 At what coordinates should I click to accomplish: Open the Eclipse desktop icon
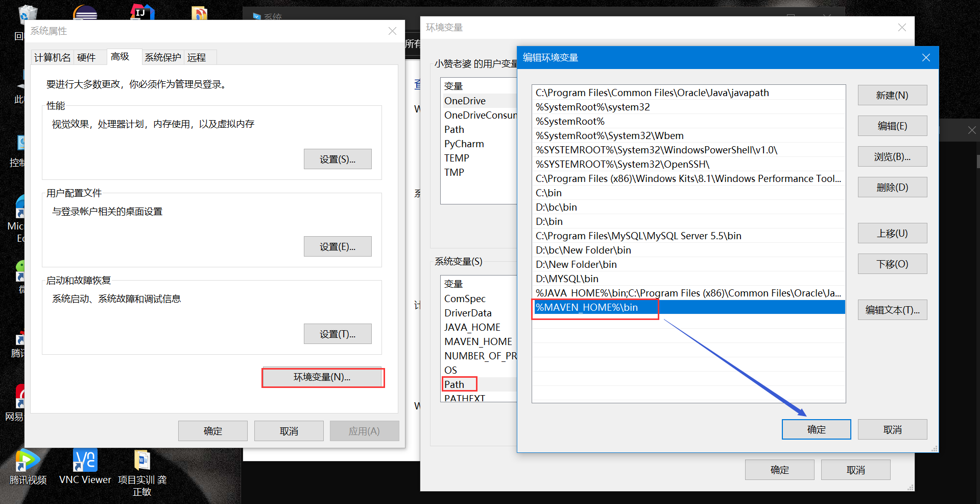coord(85,12)
